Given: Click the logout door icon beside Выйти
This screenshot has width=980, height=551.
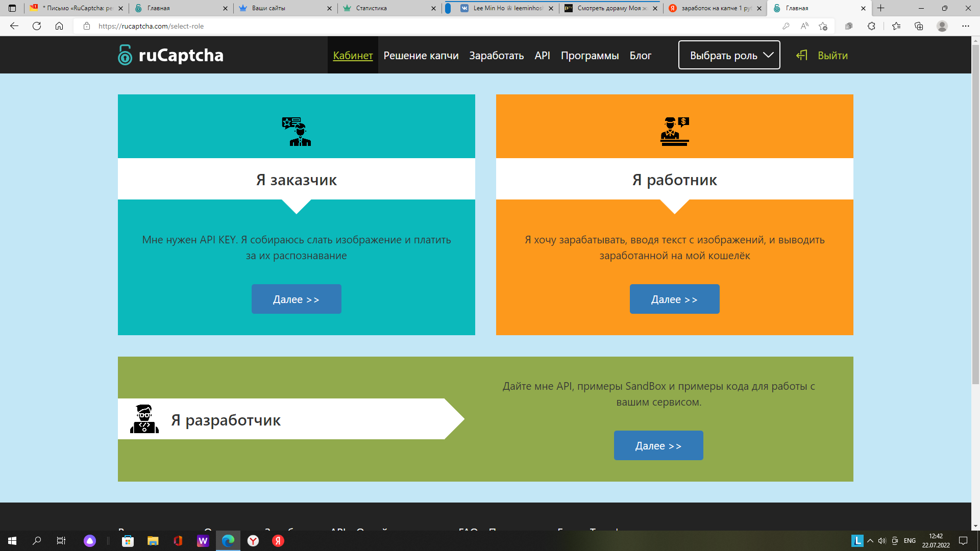Looking at the screenshot, I should coord(802,55).
